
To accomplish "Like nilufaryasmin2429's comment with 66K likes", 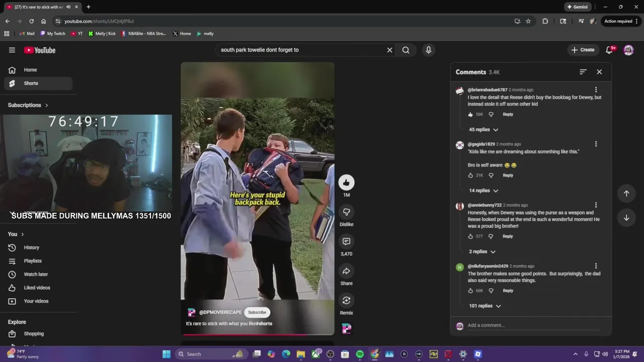I will [x=470, y=291].
